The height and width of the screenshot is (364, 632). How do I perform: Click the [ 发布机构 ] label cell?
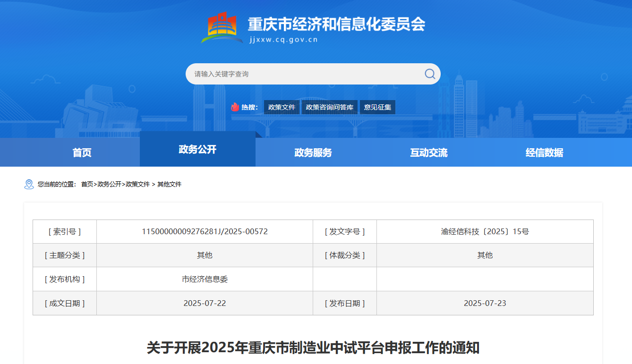click(65, 279)
